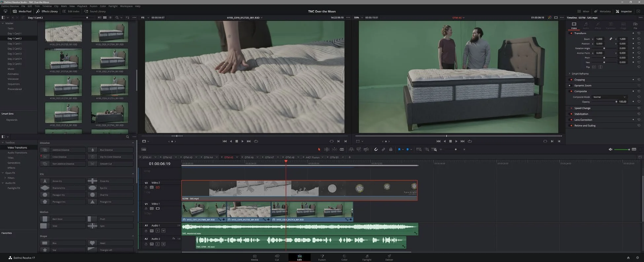Open the Sound Library button
This screenshot has height=262, width=644.
click(95, 11)
